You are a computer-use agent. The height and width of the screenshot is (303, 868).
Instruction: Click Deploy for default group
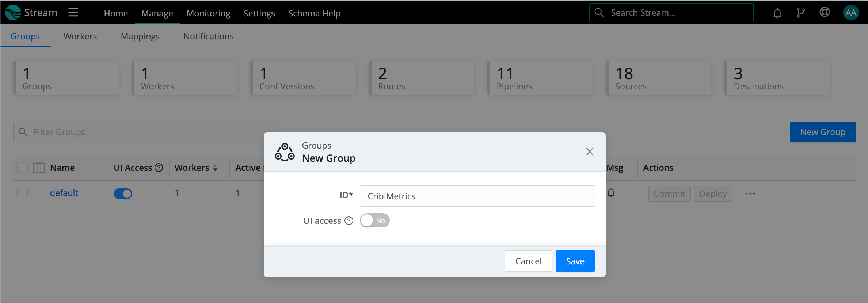[713, 193]
